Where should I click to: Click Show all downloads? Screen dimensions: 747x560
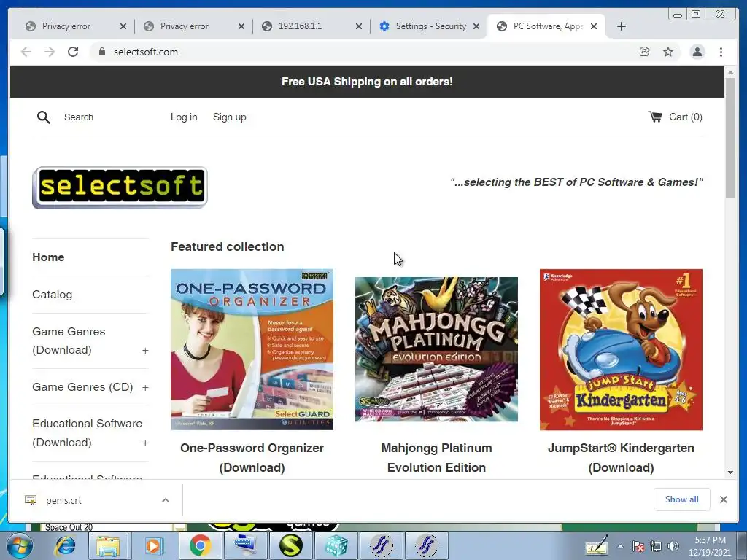tap(682, 499)
